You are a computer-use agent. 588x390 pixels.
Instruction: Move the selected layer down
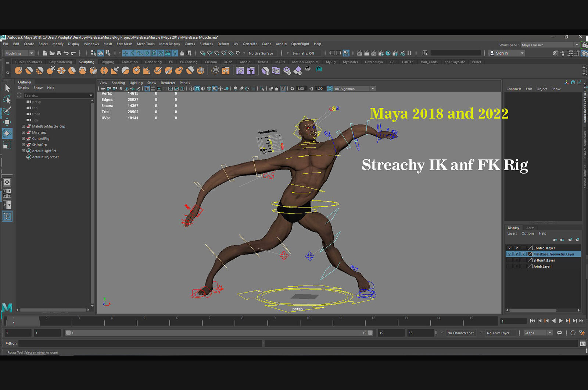(x=562, y=240)
